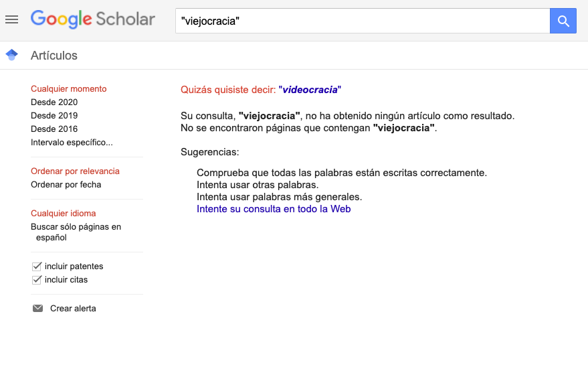588x381 pixels.
Task: Filter results Desde 2020
Action: (54, 102)
